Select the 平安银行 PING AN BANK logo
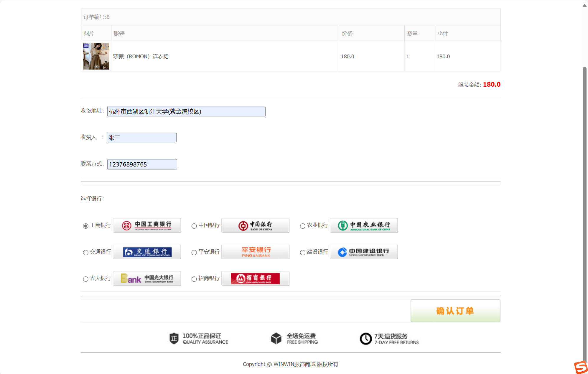Viewport: 588px width, 374px height. [x=255, y=252]
